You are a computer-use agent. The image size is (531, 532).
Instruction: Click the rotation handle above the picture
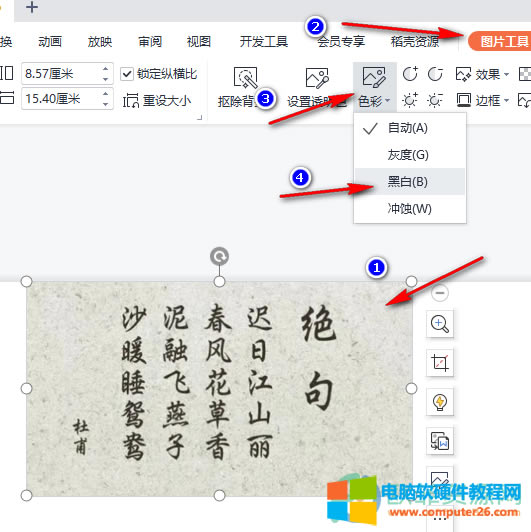pos(219,256)
